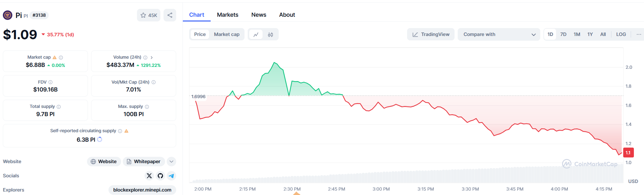Click the 6.3B PI circulating value
Image resolution: width=644 pixels, height=195 pixels.
click(86, 139)
